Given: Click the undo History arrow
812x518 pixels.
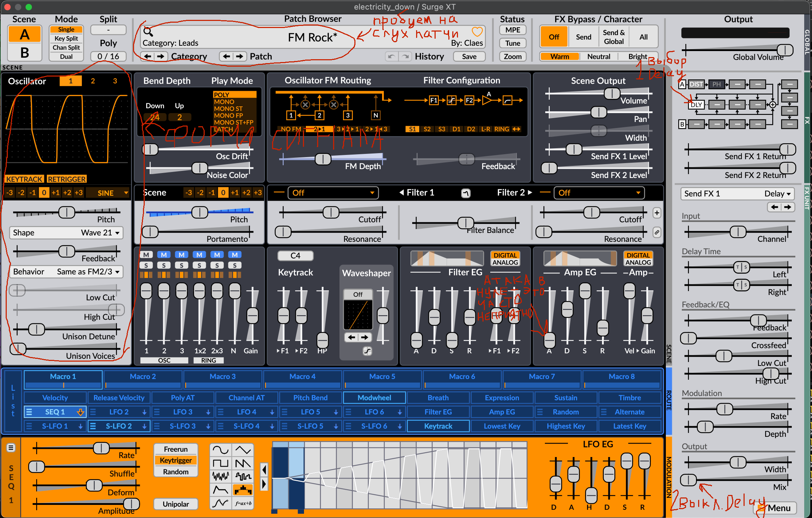Looking at the screenshot, I should pyautogui.click(x=391, y=56).
